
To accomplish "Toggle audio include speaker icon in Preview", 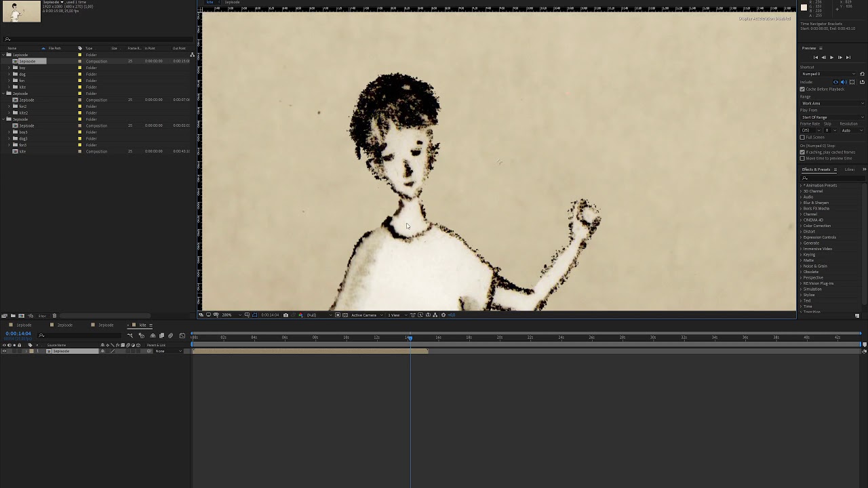I will [843, 82].
